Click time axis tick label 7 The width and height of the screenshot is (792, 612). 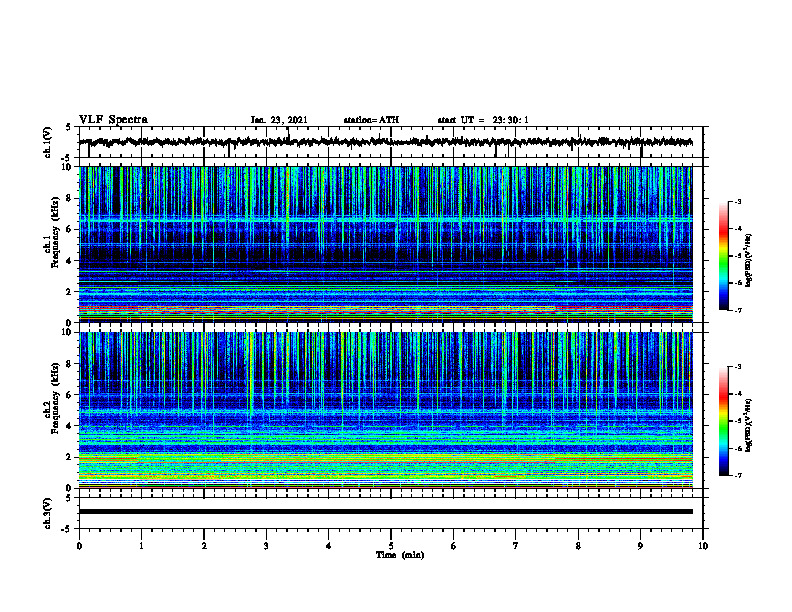point(516,546)
